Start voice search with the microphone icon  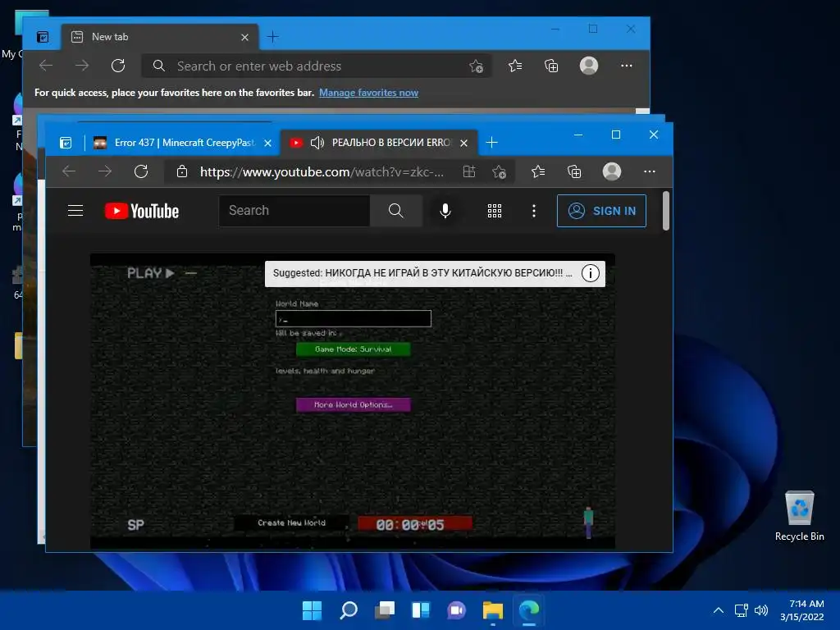click(445, 211)
